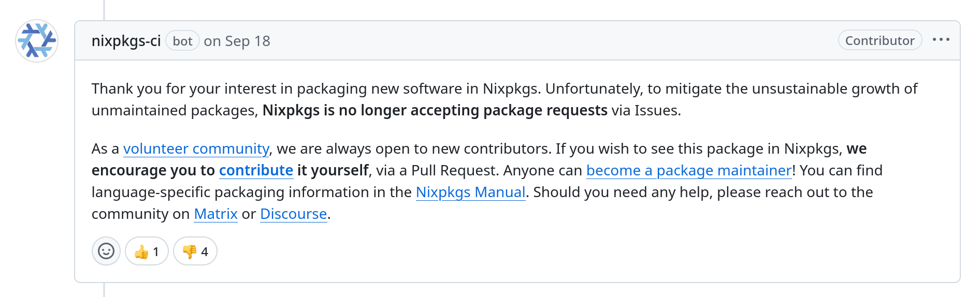
Task: Toggle the thumbs down reaction
Action: pos(195,251)
